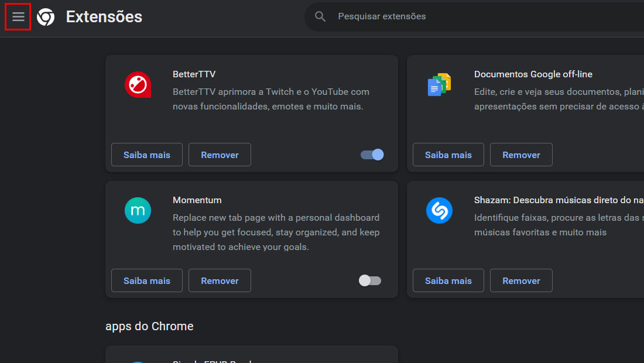Click the BetterTTV extension icon
The image size is (644, 363).
click(138, 84)
